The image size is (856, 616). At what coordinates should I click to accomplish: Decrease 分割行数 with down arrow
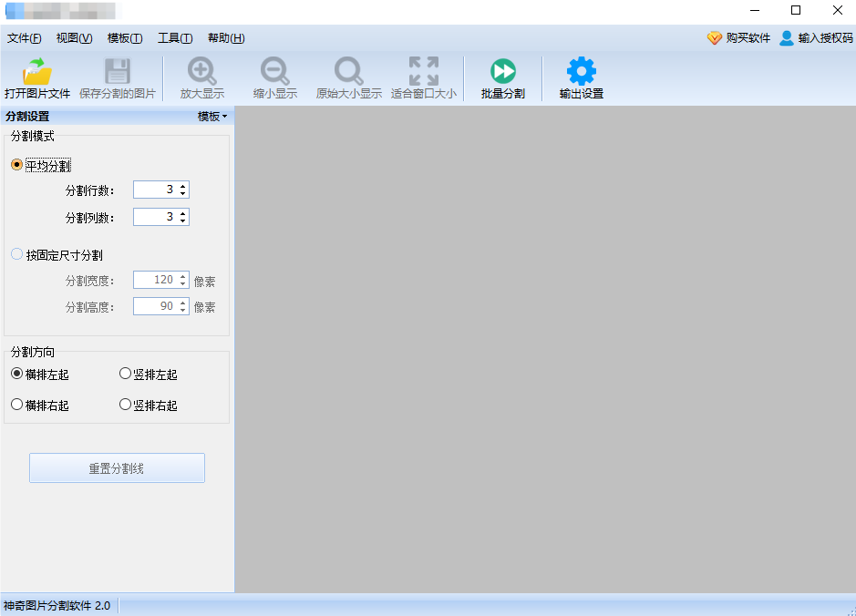pyautogui.click(x=183, y=194)
